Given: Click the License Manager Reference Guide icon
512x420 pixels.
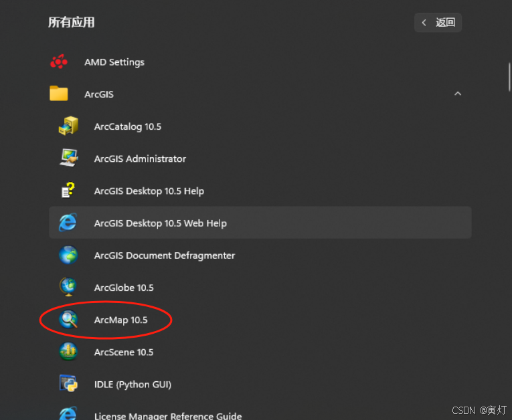Looking at the screenshot, I should click(68, 413).
